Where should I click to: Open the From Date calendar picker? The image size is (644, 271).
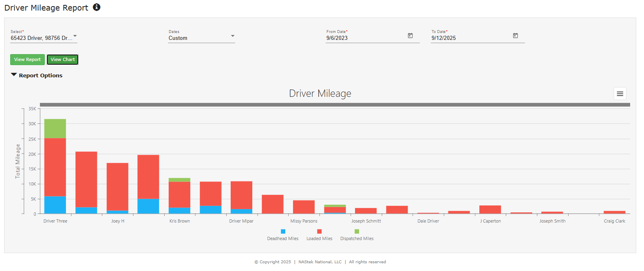click(x=410, y=36)
